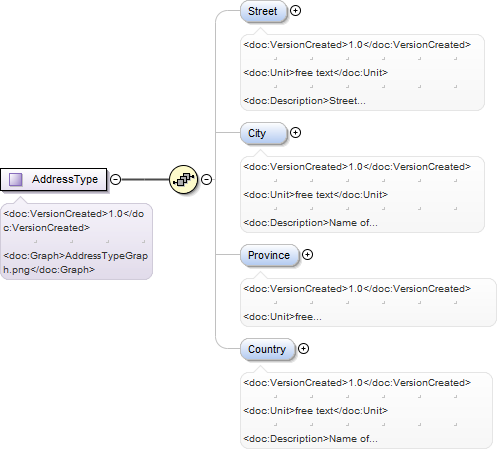Click Country's Description Name of annotation
The image size is (504, 452).
tap(310, 439)
